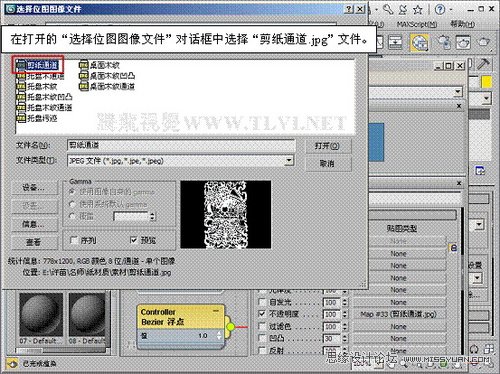Open the blue question-mark help icon
This screenshot has height=374, width=500.
point(440,9)
